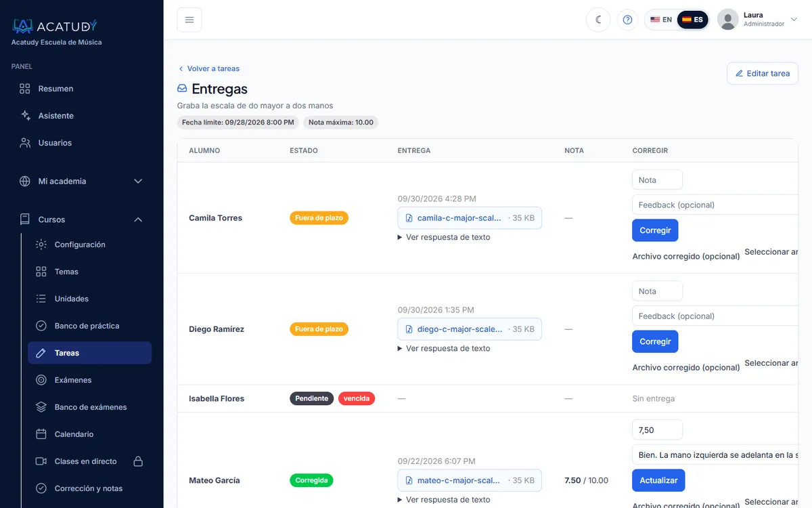Click the Acatudy logo
Image resolution: width=812 pixels, height=508 pixels.
[x=55, y=26]
